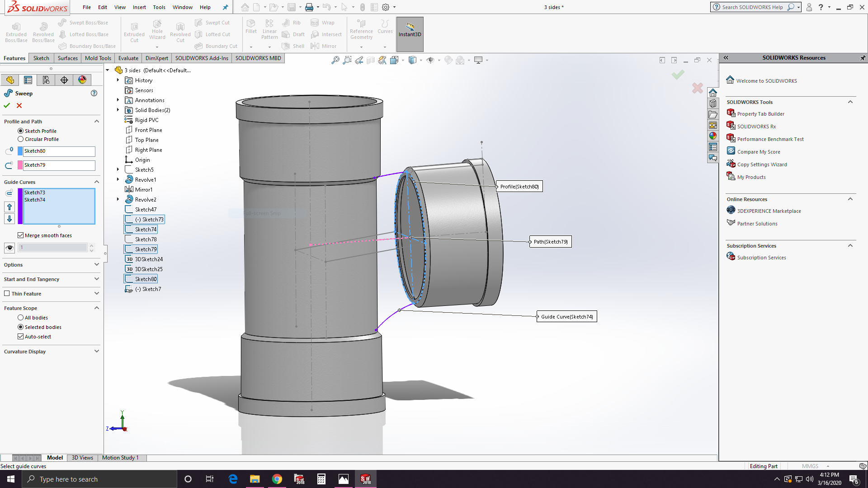This screenshot has height=488, width=868.
Task: Switch to the Evaluate tab
Action: (128, 58)
